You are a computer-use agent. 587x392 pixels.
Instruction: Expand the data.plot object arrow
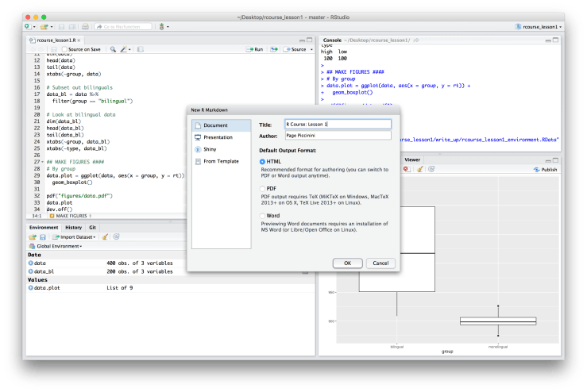point(31,287)
